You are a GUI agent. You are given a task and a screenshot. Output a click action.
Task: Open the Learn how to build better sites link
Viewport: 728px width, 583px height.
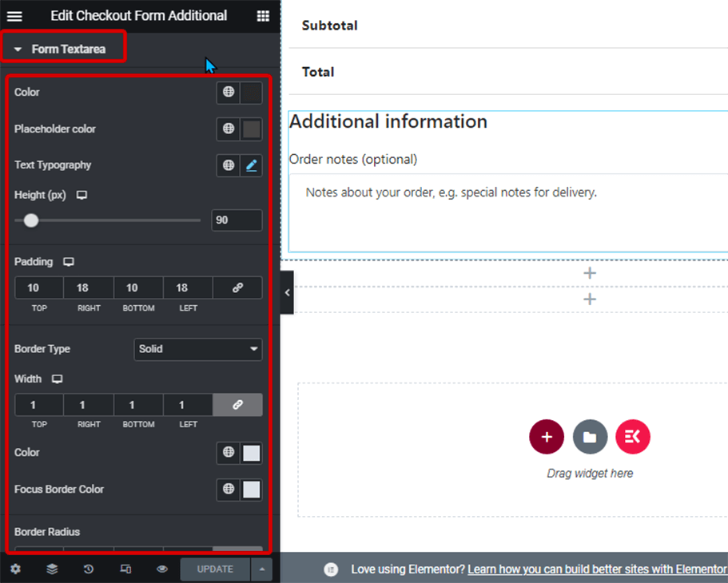tap(597, 569)
